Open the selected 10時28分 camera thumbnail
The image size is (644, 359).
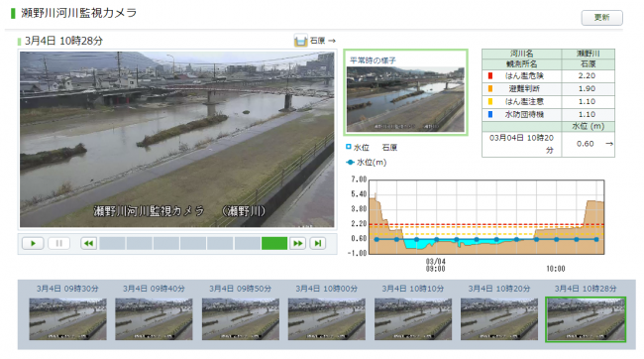pos(586,319)
